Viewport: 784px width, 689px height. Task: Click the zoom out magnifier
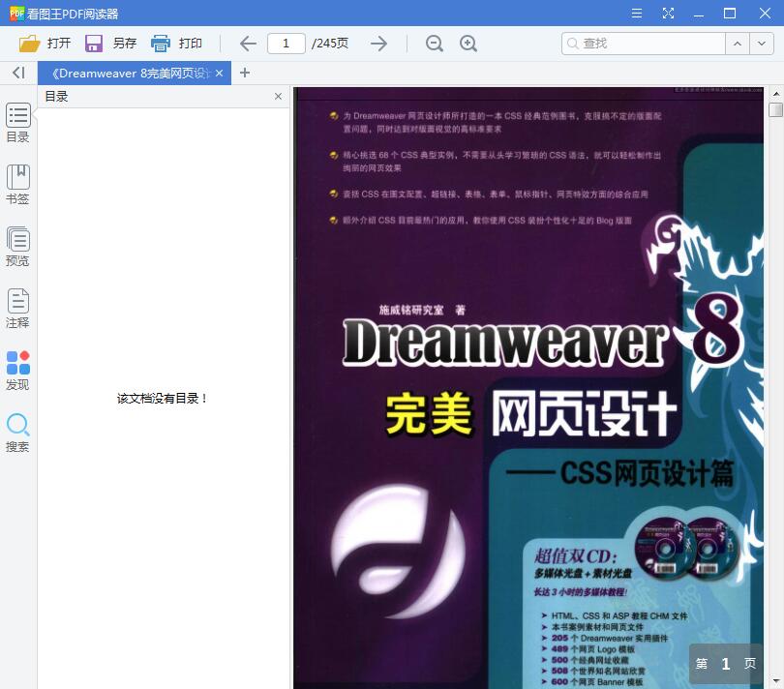point(434,44)
